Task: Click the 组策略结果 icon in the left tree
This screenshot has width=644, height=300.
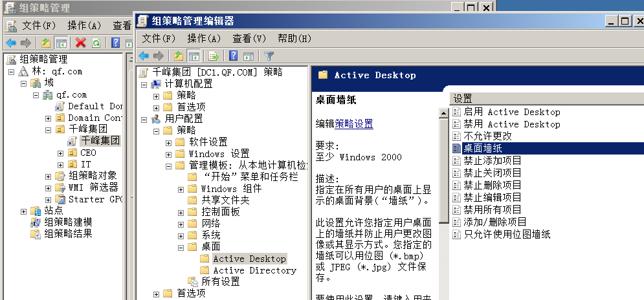Action: [36, 234]
